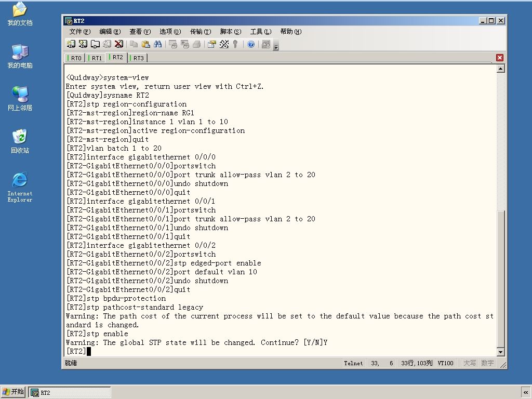Click the VT100 status bar entry
This screenshot has height=399, width=532.
[445, 363]
